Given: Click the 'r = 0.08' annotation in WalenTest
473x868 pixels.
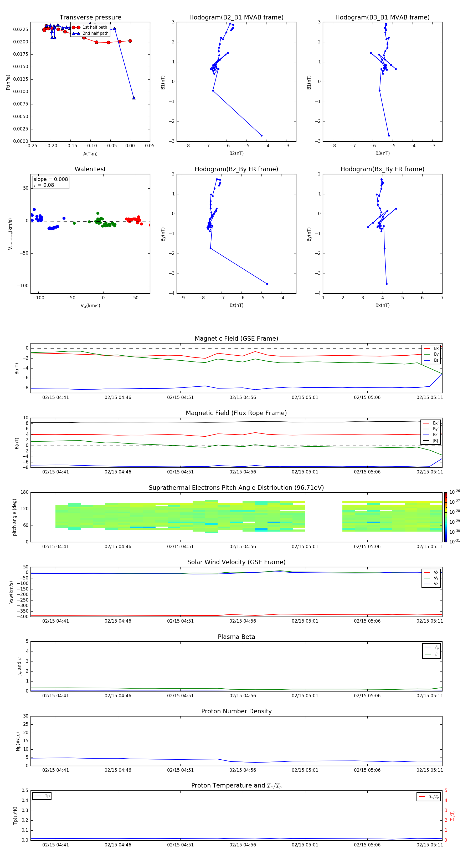Looking at the screenshot, I should point(44,185).
